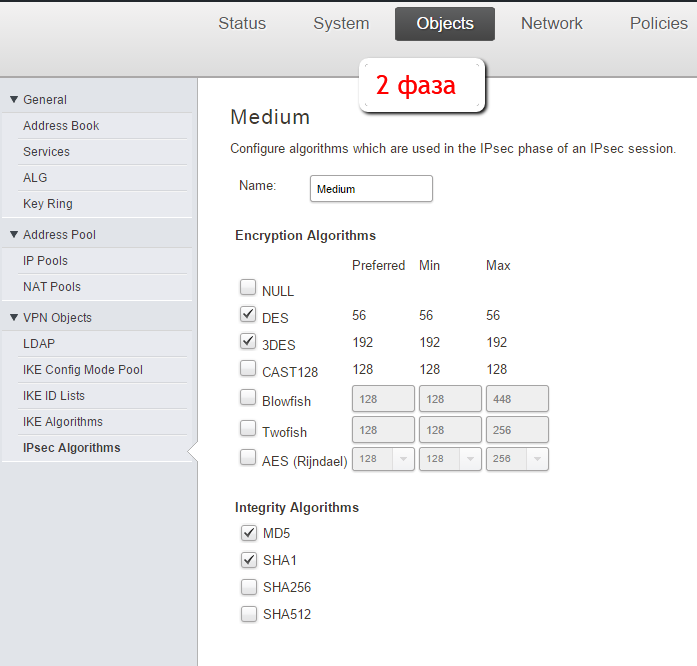
Task: Enable SHA256 integrity algorithm
Action: coord(248,586)
